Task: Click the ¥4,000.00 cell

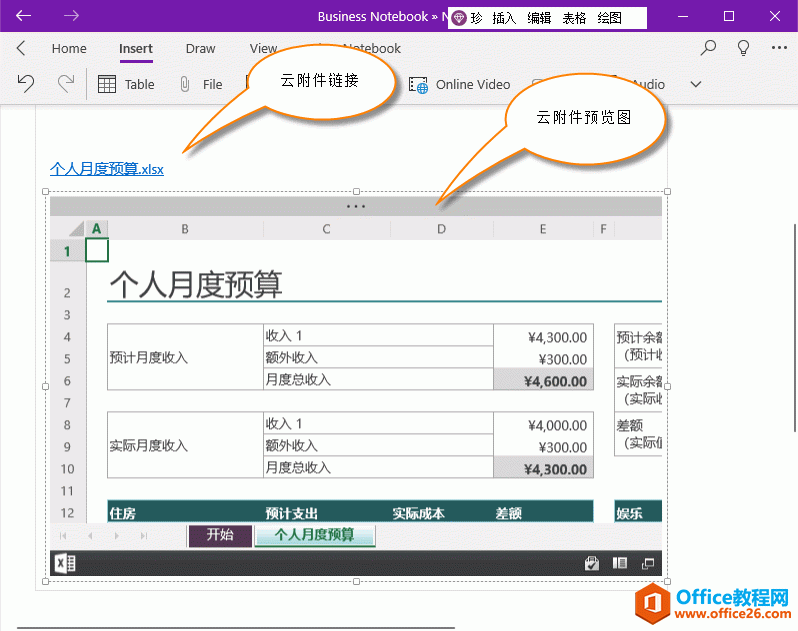Action: pyautogui.click(x=543, y=423)
